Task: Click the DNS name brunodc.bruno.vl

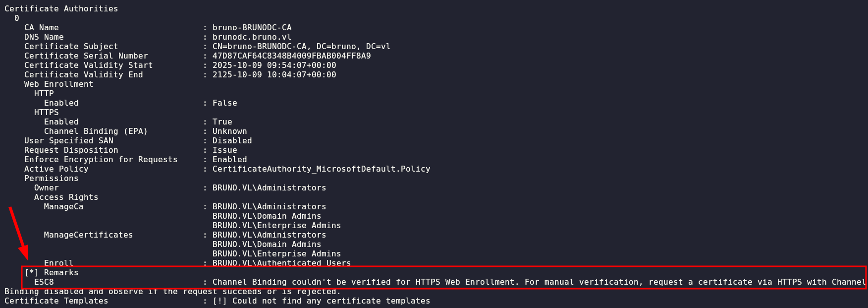Action: 252,37
